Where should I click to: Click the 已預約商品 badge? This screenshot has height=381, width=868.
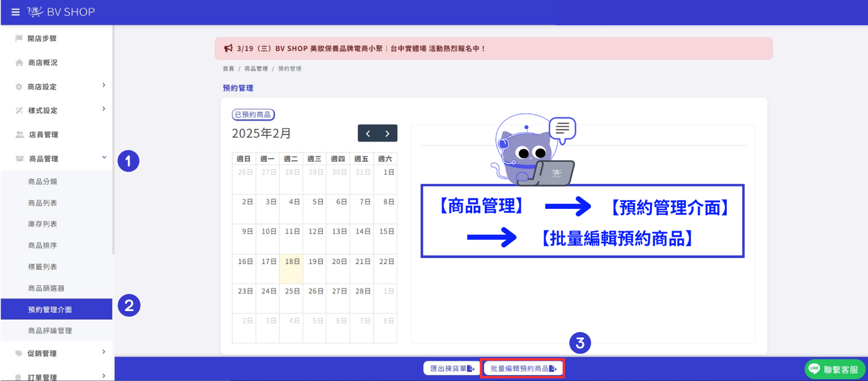253,115
